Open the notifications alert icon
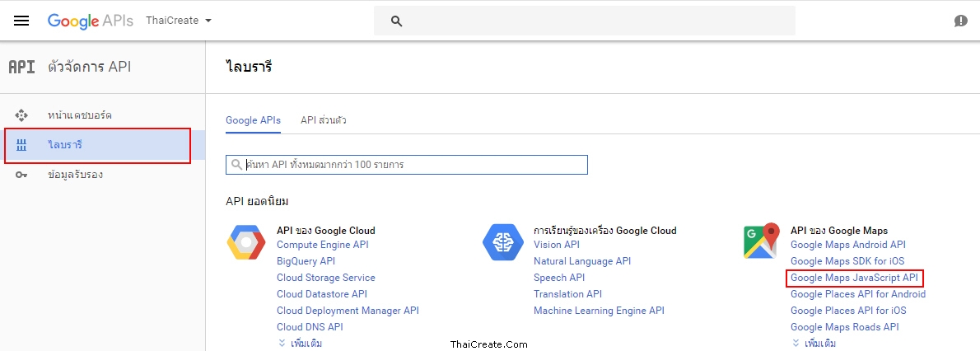980x351 pixels. coord(960,21)
